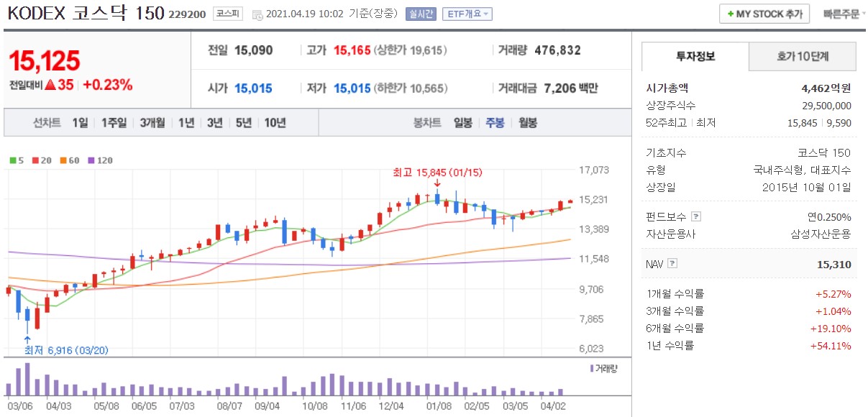Viewport: 868px width, 417px height.
Task: Click the 기초지수 value 코스닥 150
Action: (824, 153)
